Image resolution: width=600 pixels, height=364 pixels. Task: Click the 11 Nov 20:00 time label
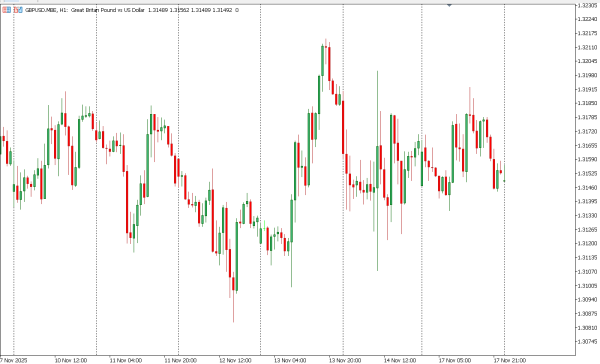coord(180,360)
